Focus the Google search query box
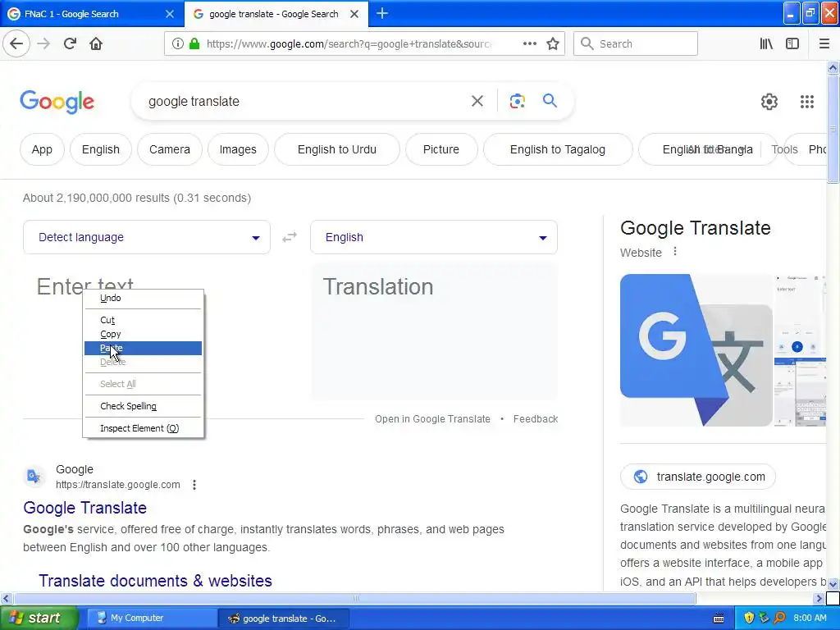The width and height of the screenshot is (840, 630). tap(305, 101)
